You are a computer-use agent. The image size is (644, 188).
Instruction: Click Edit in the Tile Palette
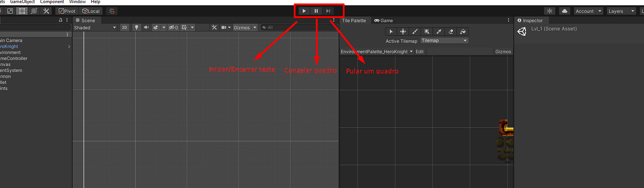click(420, 52)
